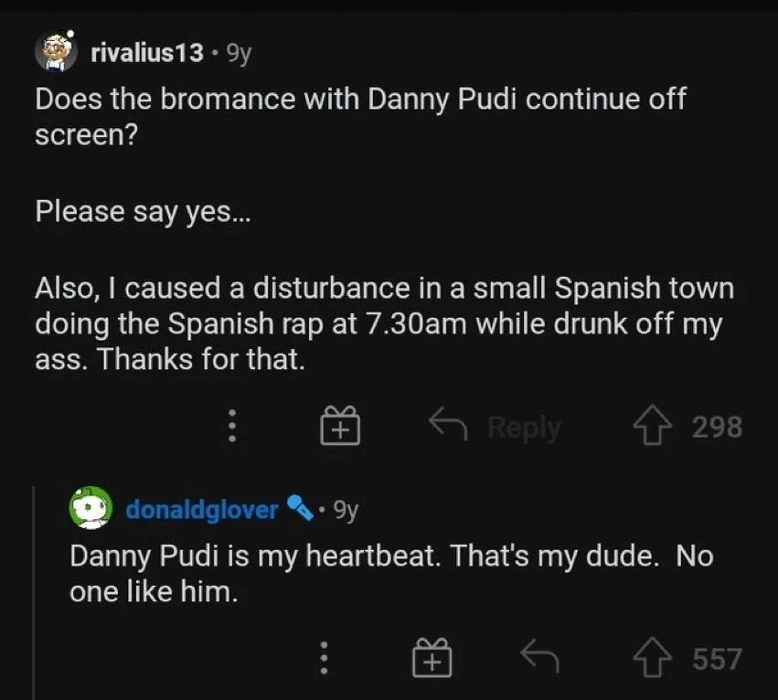Open the rivalius13 username link
This screenshot has width=778, height=700.
point(147,53)
